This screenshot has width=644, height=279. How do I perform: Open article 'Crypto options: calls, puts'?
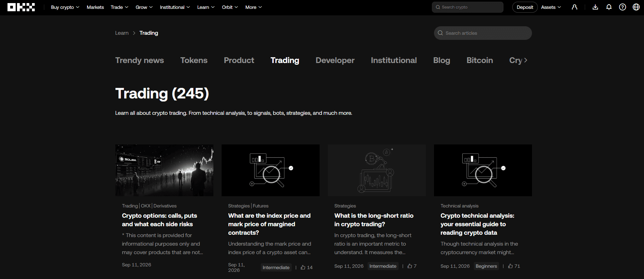[159, 220]
